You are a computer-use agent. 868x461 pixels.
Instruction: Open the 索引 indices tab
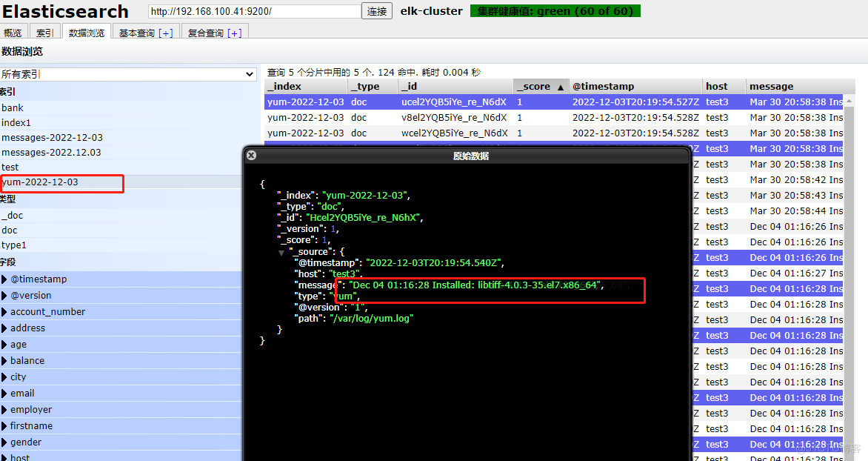point(44,33)
